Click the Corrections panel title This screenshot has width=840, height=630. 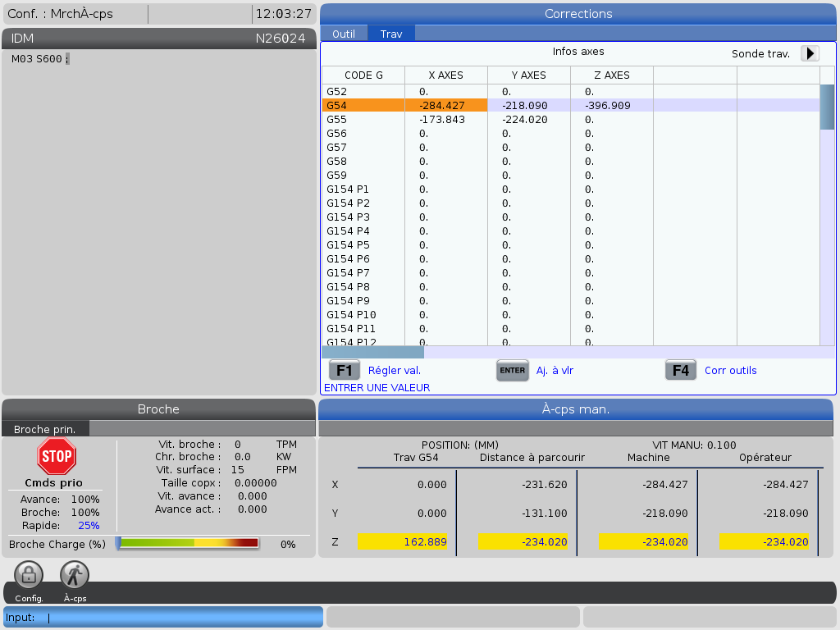point(578,14)
